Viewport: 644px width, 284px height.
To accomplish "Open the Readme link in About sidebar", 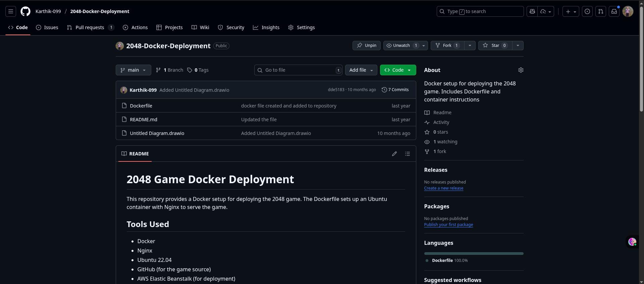I will pos(438,113).
